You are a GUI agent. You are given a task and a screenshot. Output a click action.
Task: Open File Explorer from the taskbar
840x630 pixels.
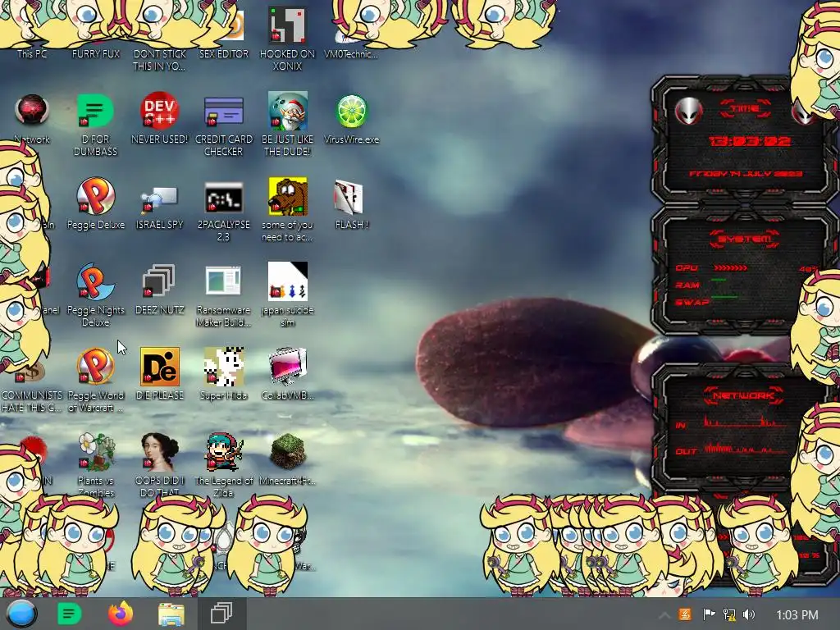pyautogui.click(x=171, y=614)
